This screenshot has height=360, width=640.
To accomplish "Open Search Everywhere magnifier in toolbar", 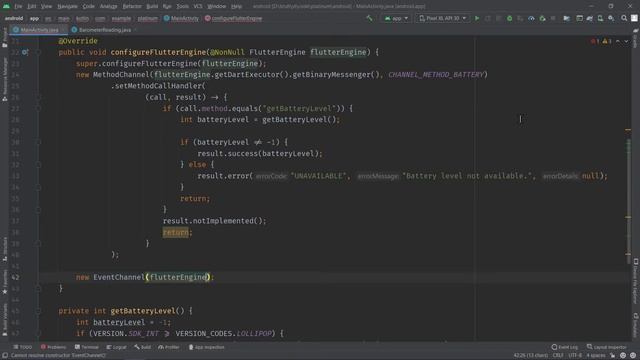I will pyautogui.click(x=624, y=18).
